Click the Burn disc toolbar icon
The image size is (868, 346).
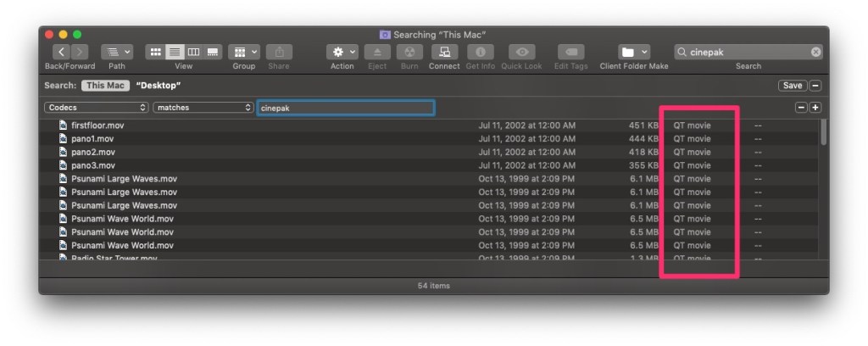pyautogui.click(x=409, y=52)
